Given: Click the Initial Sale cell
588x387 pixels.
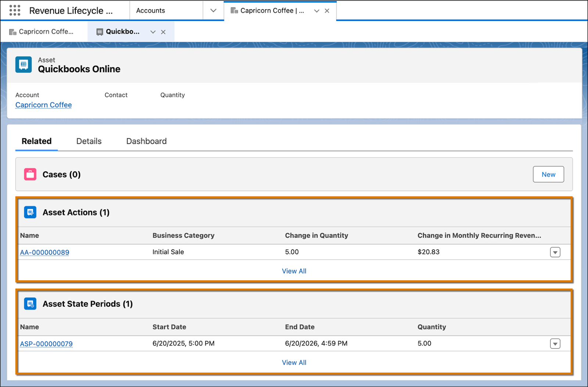Looking at the screenshot, I should (x=168, y=252).
